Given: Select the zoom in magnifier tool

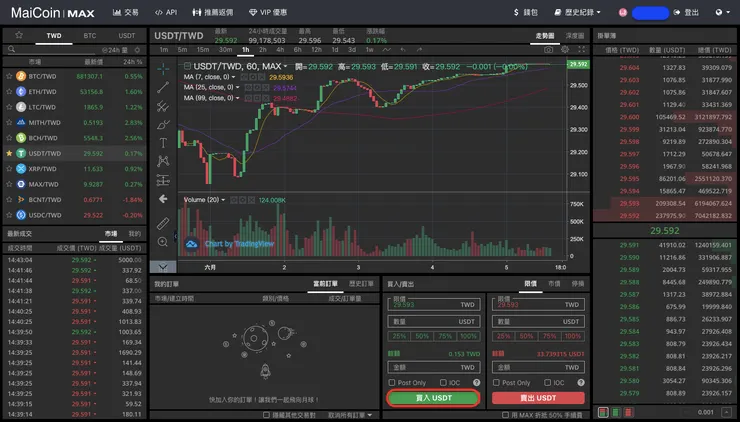Looking at the screenshot, I should (x=163, y=242).
